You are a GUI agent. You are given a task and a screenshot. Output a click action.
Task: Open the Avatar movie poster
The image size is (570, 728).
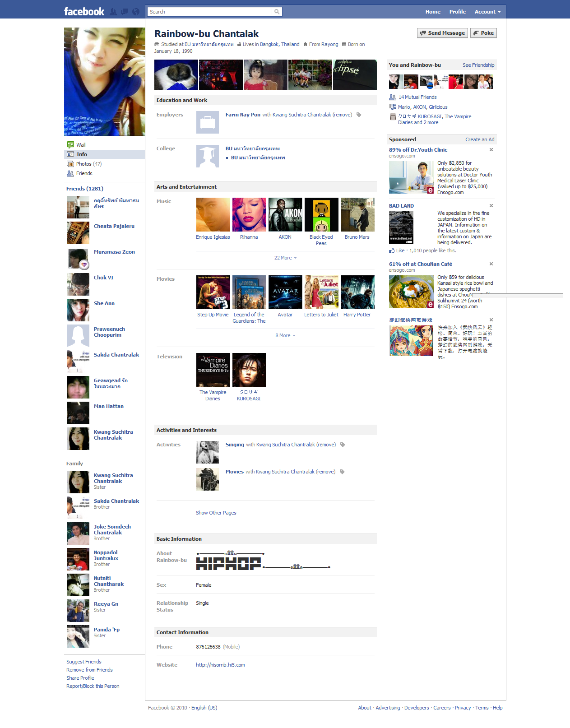(x=285, y=292)
